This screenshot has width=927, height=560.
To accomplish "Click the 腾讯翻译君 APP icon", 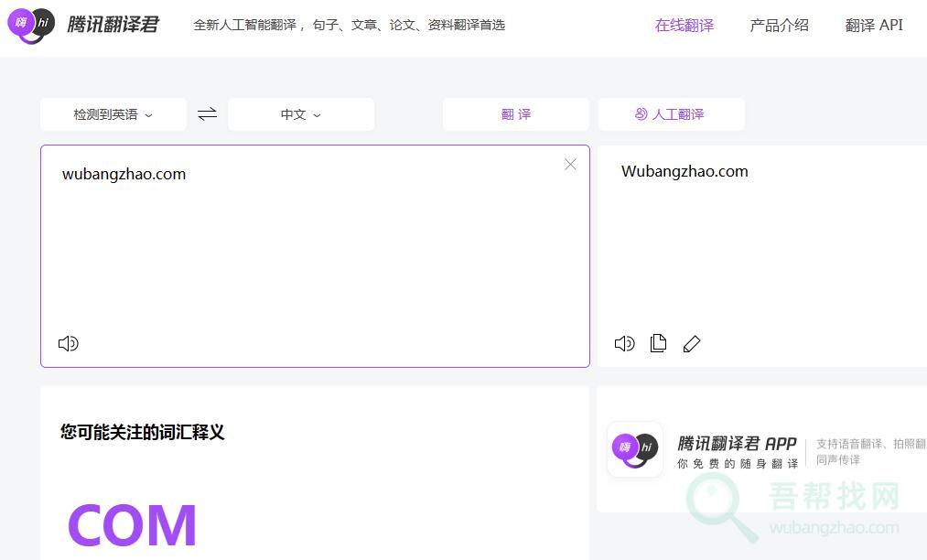I will point(635,448).
